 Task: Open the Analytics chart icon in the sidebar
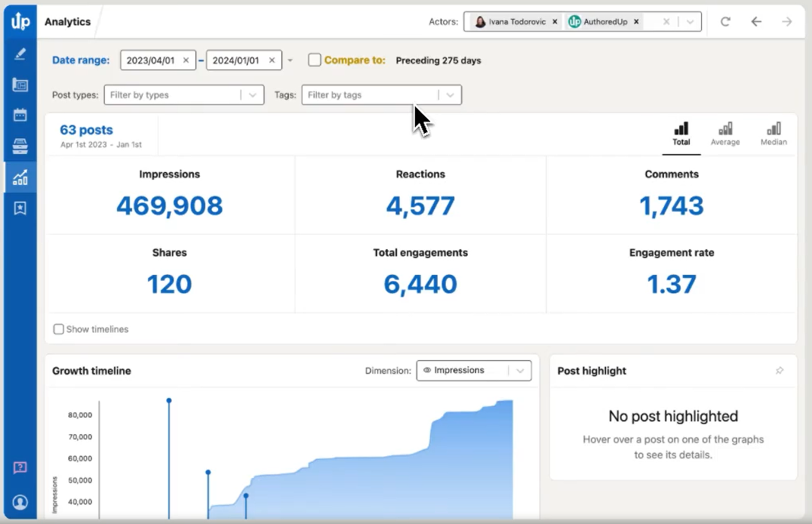[20, 177]
